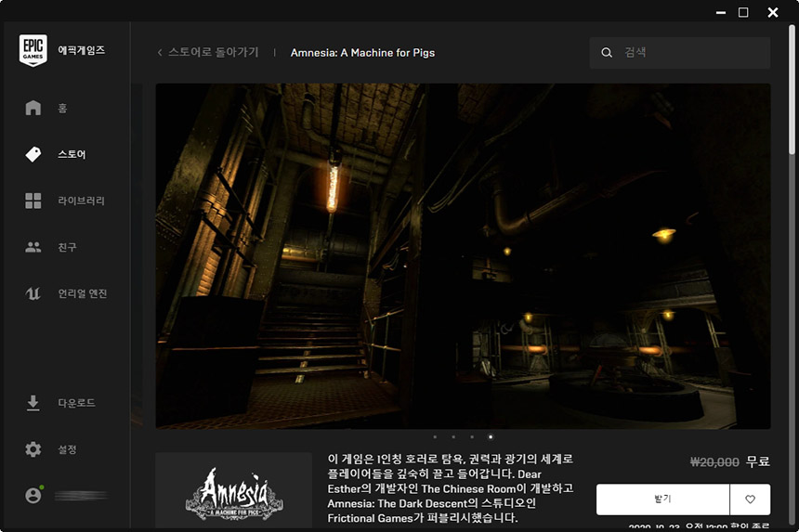Click the back chevron before 스토어로 돌아가기

point(160,52)
